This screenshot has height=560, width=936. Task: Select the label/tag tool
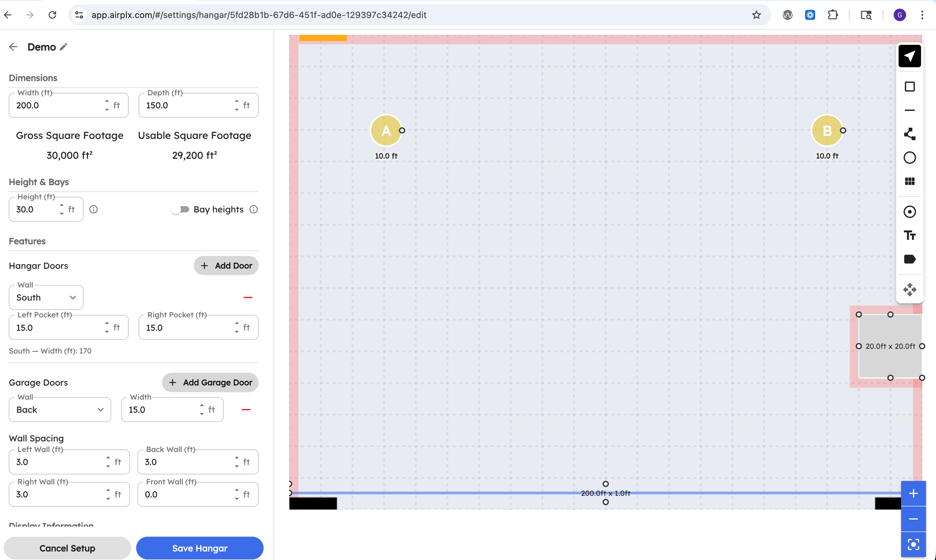[x=910, y=259]
